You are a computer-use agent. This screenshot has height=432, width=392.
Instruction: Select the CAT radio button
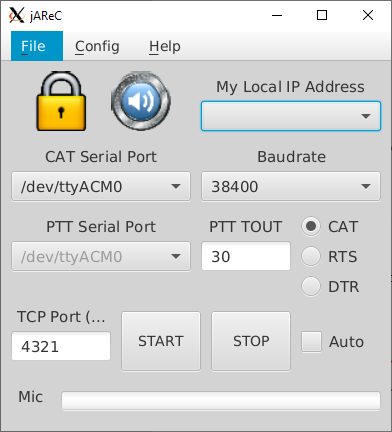[x=311, y=227]
